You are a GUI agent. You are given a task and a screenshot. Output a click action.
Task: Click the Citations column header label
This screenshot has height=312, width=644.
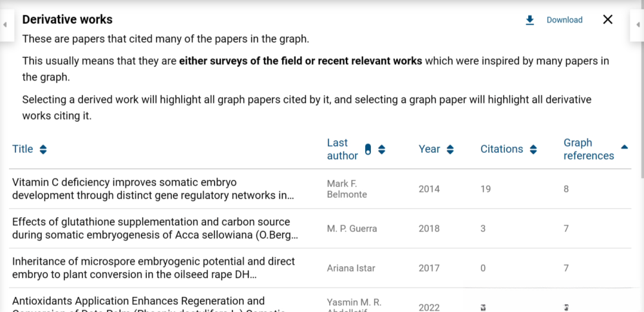pos(501,150)
